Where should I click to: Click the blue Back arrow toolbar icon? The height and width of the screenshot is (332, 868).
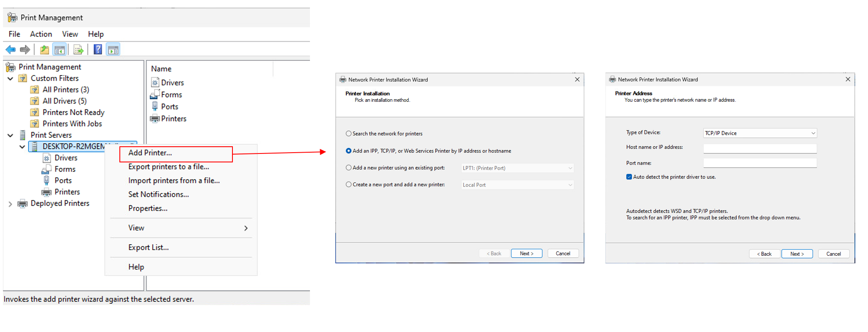coord(11,50)
